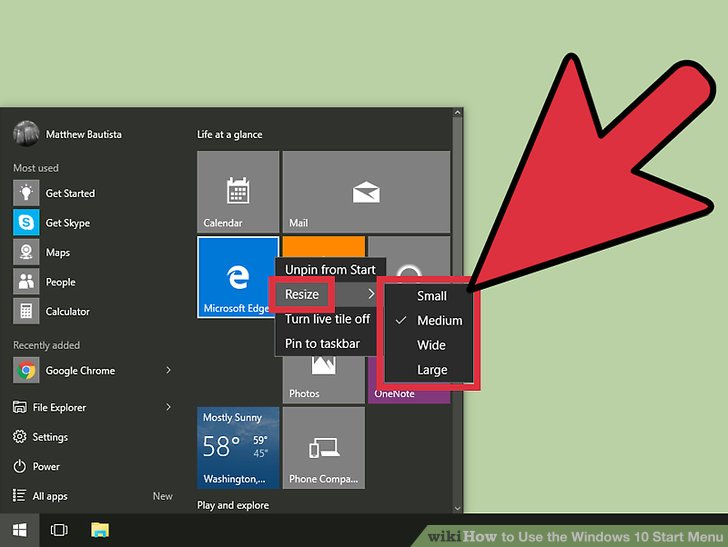Open the Photos tile
Viewport: 728px width, 547px height.
pyautogui.click(x=324, y=381)
